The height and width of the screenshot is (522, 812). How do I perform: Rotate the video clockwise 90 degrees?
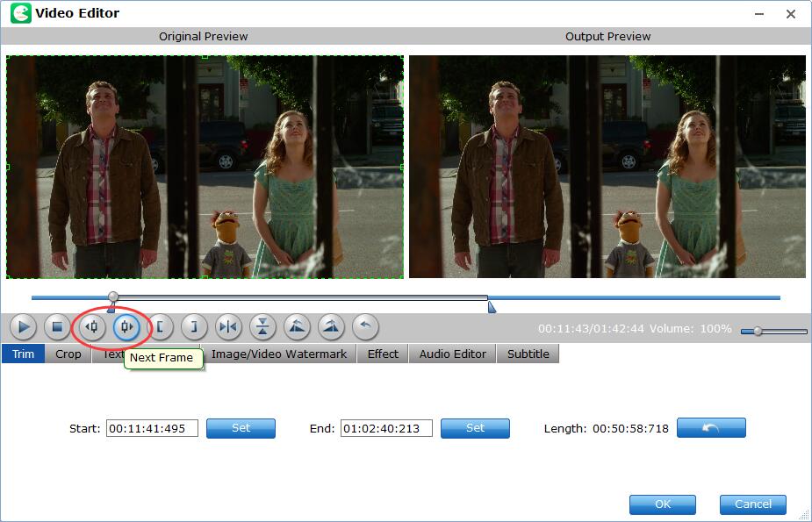pos(332,327)
